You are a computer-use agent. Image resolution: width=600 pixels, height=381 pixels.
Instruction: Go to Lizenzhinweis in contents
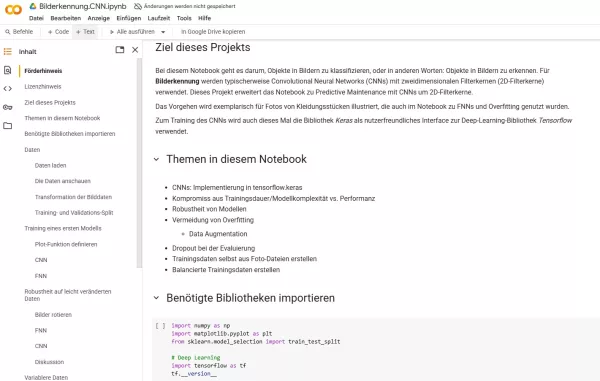tap(43, 86)
